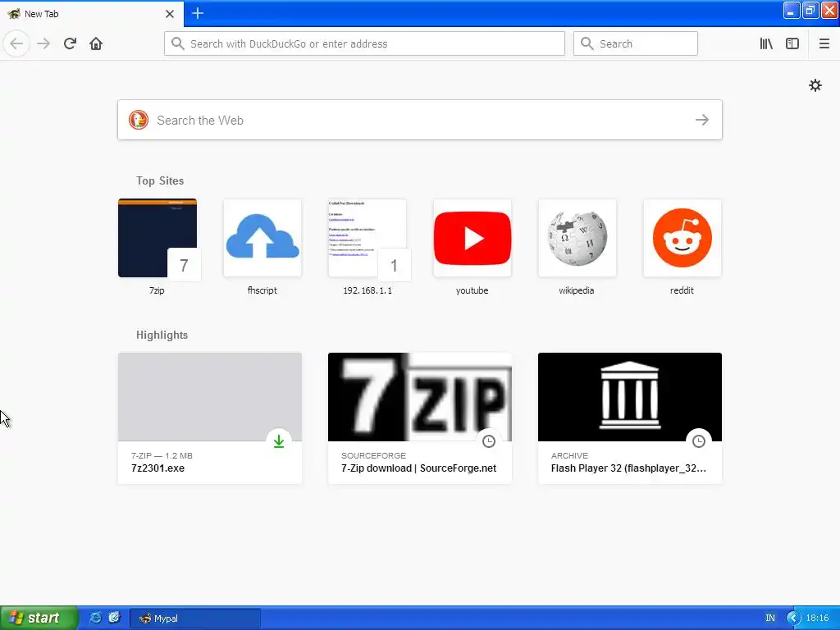Click the DuckDuckGo logo in search box

click(138, 120)
